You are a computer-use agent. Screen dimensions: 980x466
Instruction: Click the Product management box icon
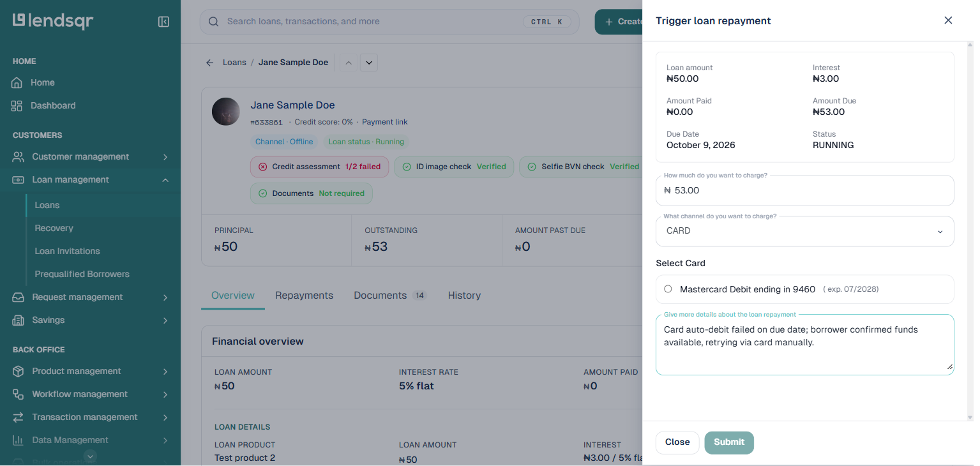pyautogui.click(x=19, y=372)
